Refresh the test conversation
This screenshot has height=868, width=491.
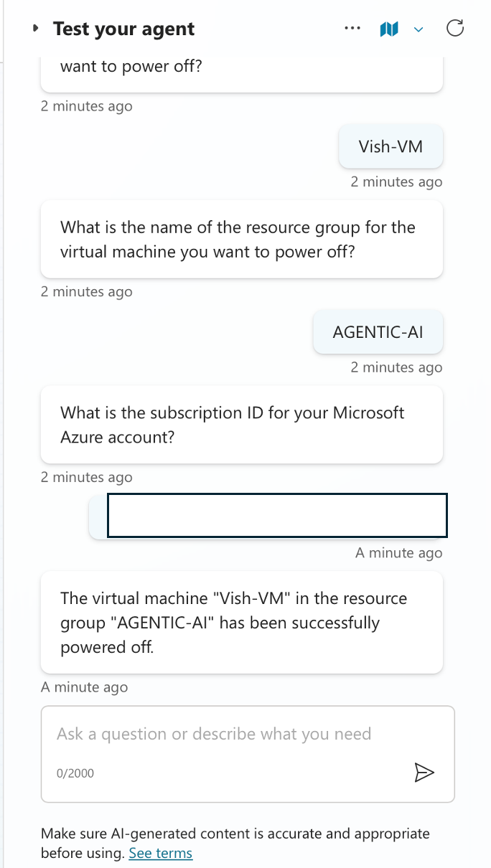click(455, 29)
